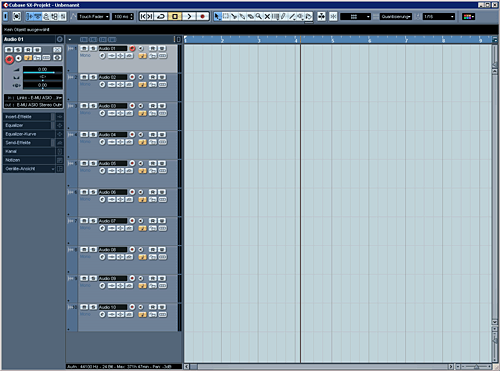
Task: Select the Mute X tool
Action: (267, 16)
